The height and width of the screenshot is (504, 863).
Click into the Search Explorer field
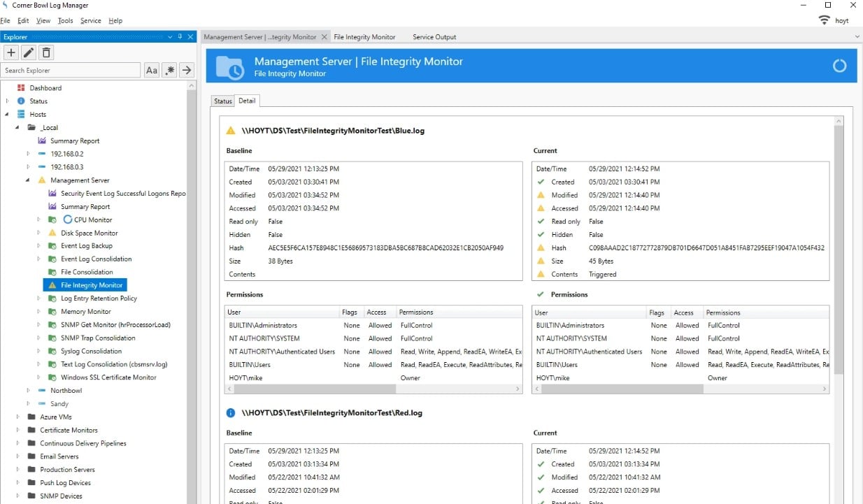click(x=71, y=70)
